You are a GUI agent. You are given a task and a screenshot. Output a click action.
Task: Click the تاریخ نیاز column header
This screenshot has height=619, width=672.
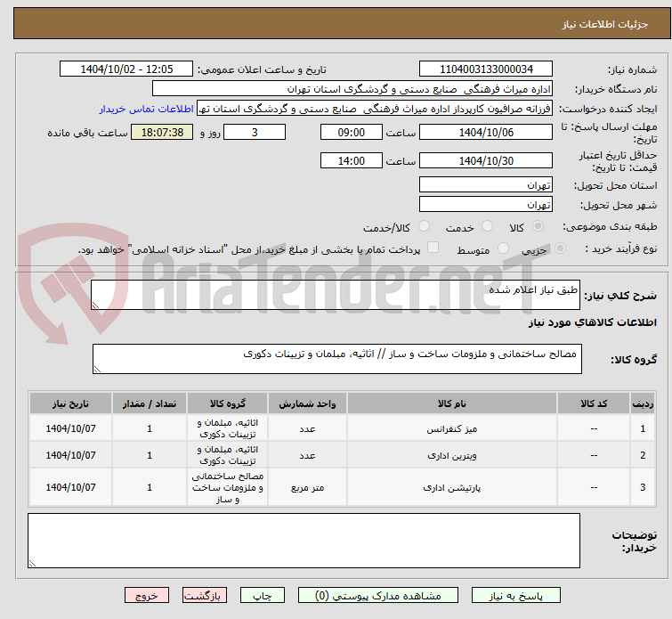click(70, 403)
